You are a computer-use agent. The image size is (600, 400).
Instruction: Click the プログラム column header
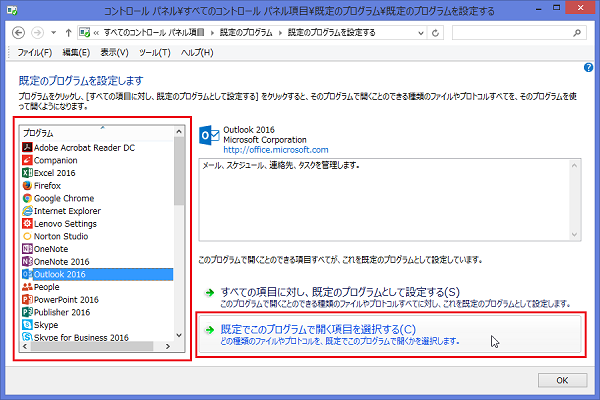97,133
